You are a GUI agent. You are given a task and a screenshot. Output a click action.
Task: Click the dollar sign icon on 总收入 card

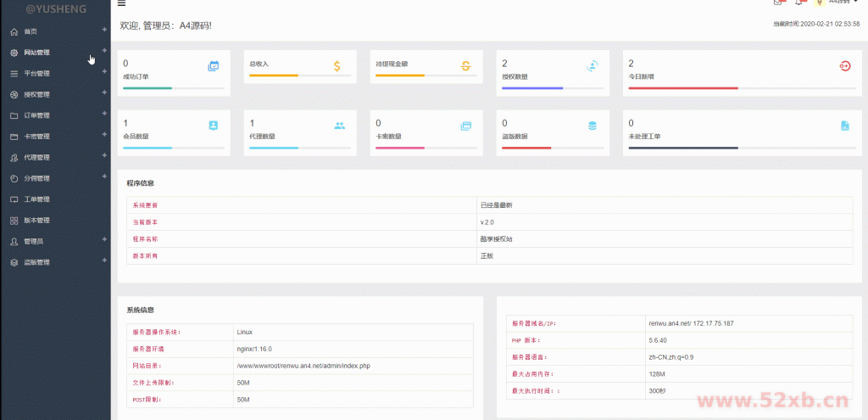[337, 65]
